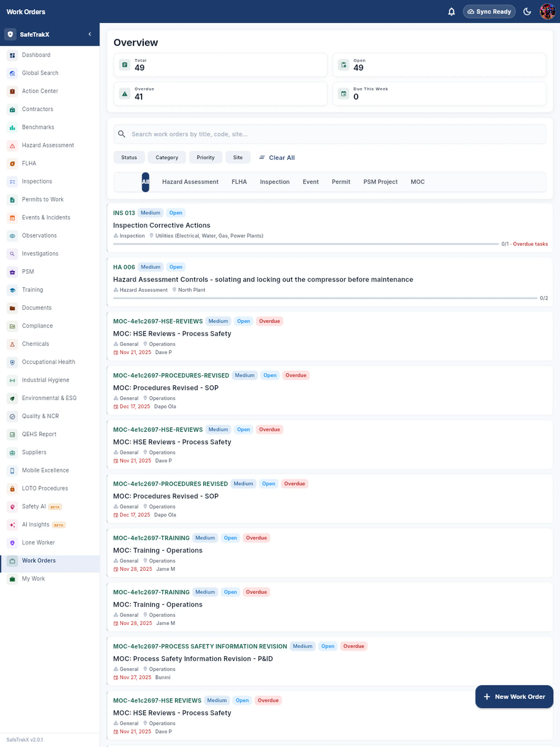Viewport: 560px width, 747px height.
Task: Switch to Inspection tab
Action: [275, 182]
